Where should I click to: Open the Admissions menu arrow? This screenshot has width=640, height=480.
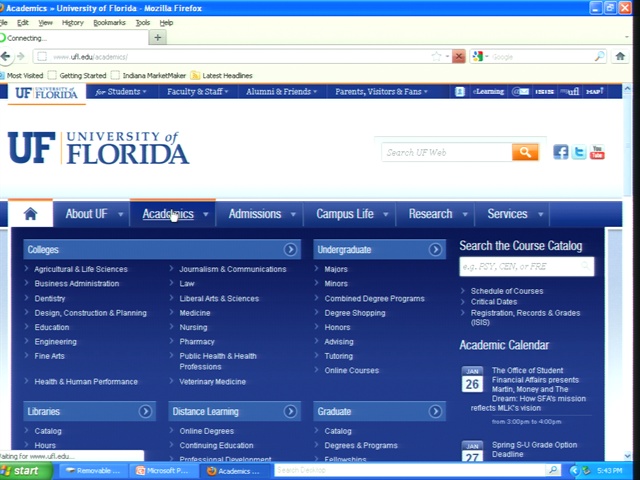point(293,214)
